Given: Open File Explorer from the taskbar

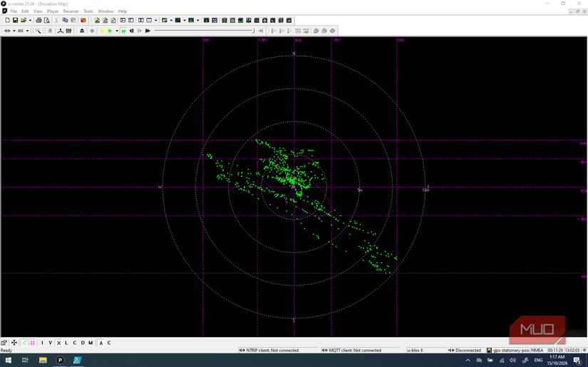Looking at the screenshot, I should click(43, 361).
